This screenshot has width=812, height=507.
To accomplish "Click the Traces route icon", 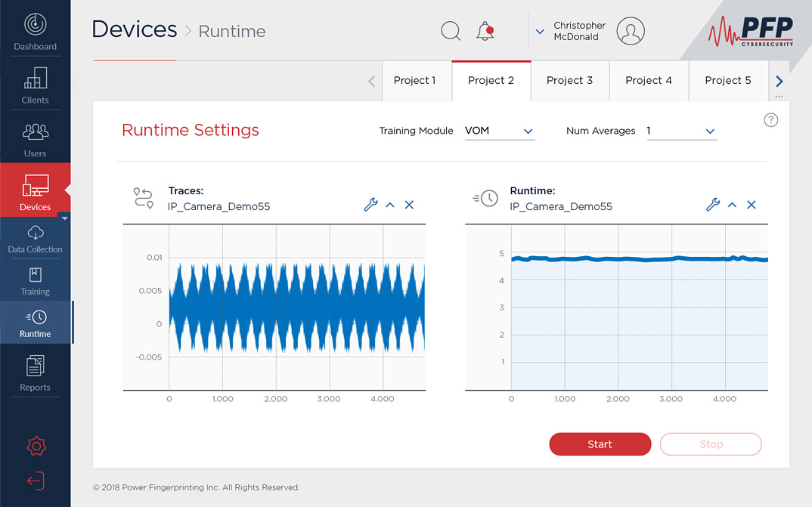I will pos(144,198).
